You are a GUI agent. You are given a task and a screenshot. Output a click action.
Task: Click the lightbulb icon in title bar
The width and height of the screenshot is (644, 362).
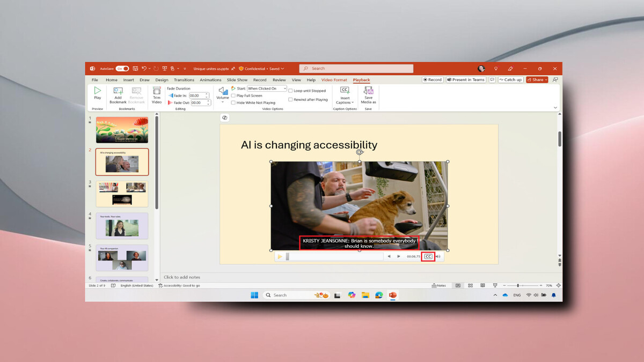point(495,69)
